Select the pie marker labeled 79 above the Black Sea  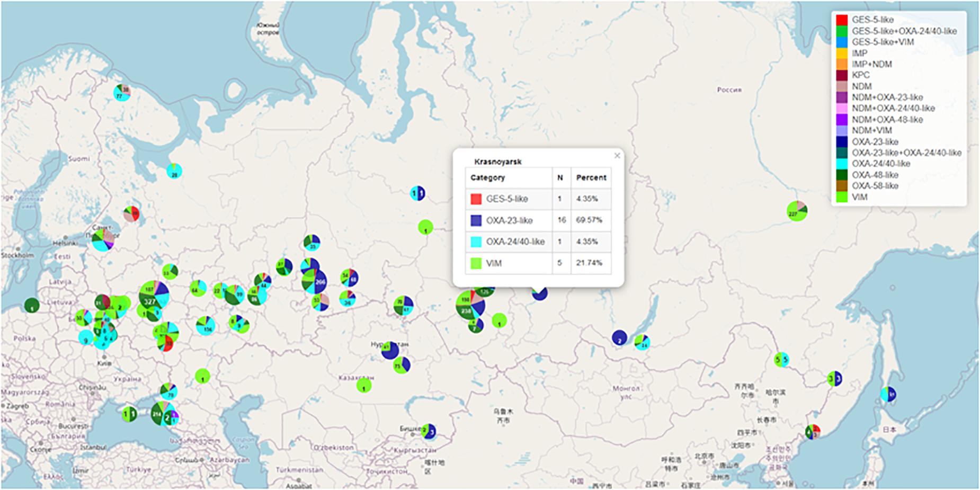click(x=169, y=392)
